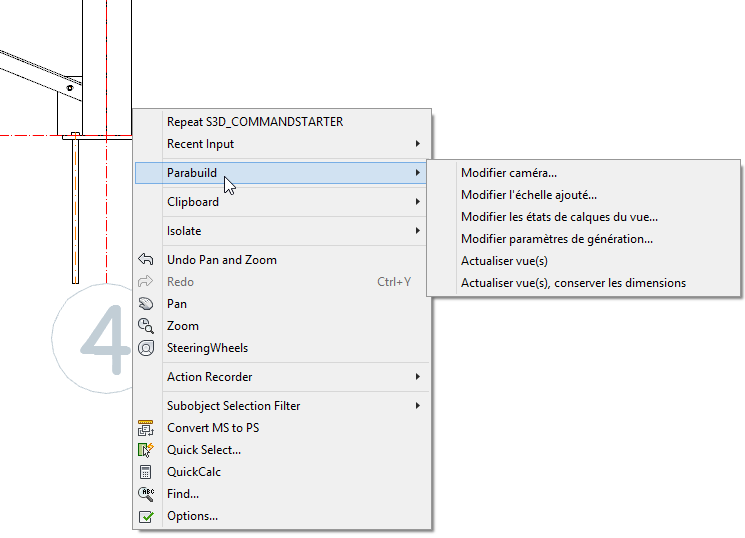Viewport: 745px width, 538px height.
Task: Click the Zoom magnifier icon
Action: tap(145, 326)
